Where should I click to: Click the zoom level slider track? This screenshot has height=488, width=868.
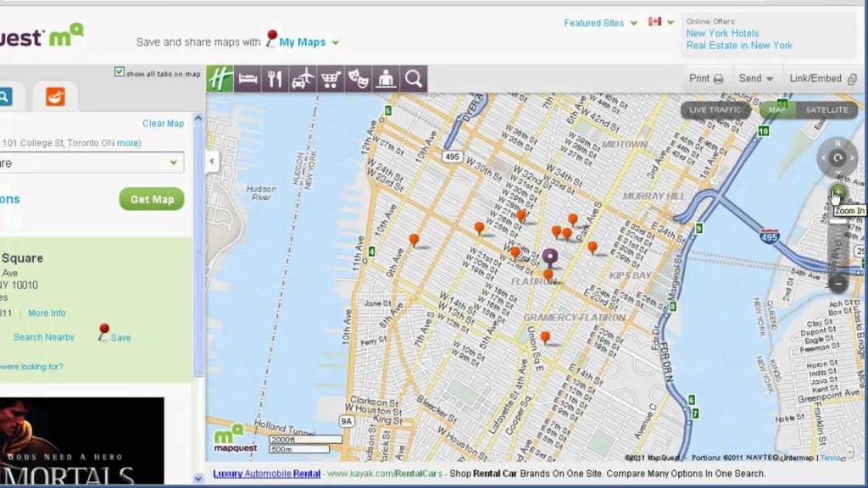pyautogui.click(x=837, y=241)
